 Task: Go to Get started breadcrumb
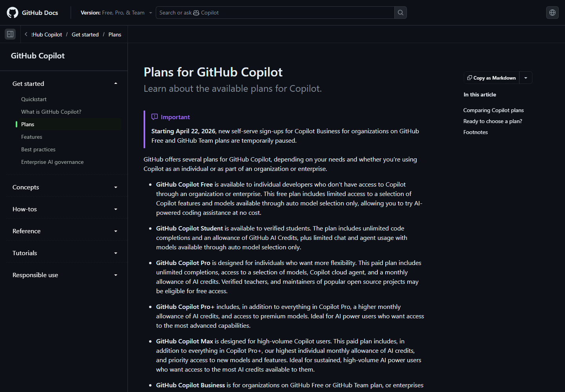(x=85, y=34)
